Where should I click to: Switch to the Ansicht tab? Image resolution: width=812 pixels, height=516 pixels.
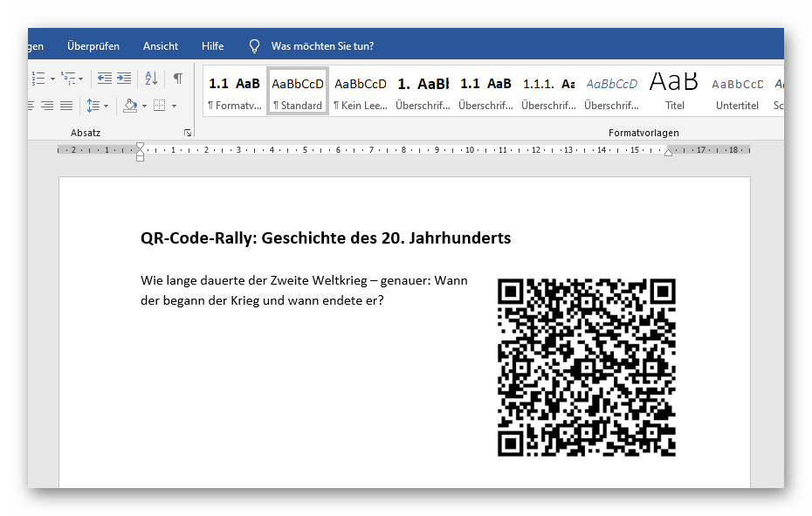coord(161,46)
